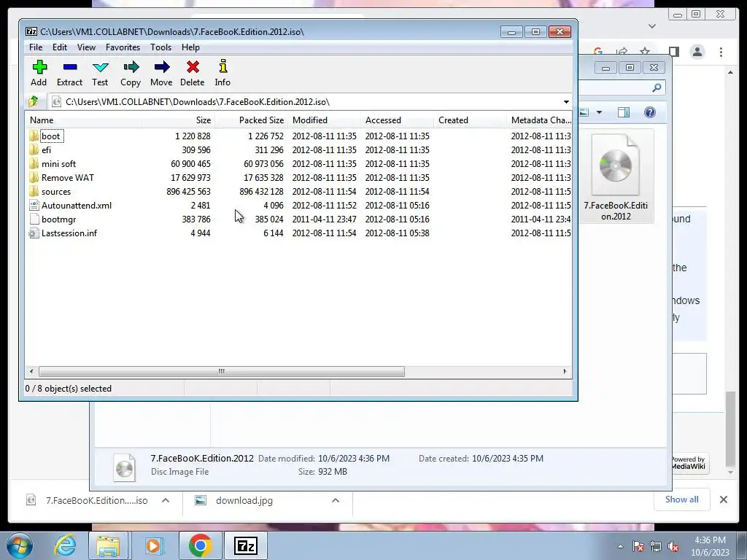Launch Internet Explorer from taskbar
Screen dimensions: 747x560
[x=65, y=545]
